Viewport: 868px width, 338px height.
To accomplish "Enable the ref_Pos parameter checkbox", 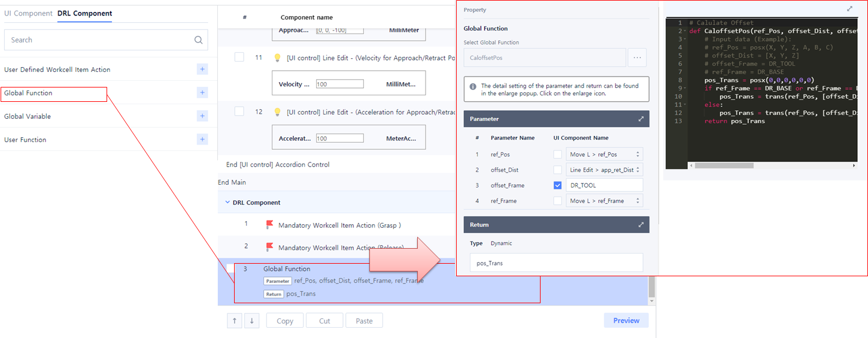I will (558, 155).
